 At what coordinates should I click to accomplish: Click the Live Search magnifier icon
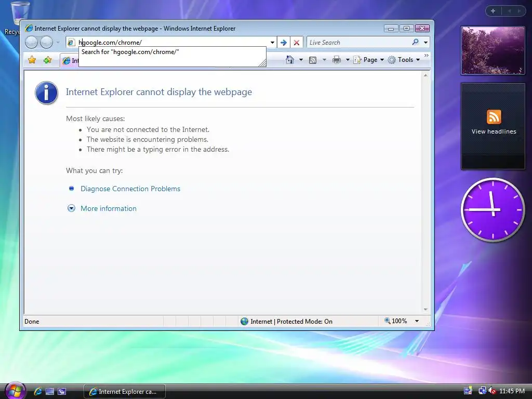pos(415,42)
